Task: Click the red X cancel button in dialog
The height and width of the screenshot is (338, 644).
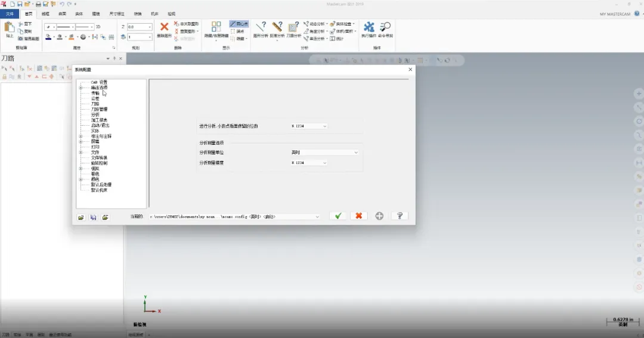Action: click(x=358, y=216)
